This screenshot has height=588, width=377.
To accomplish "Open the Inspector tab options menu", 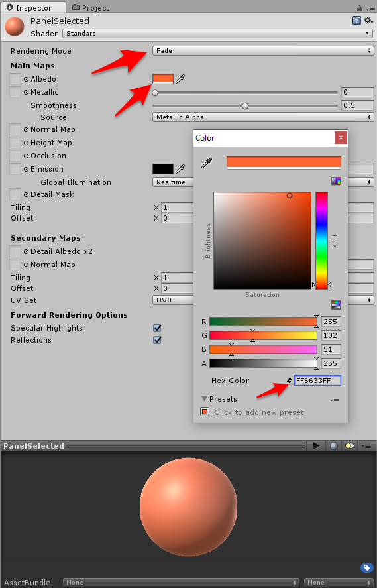I will tap(370, 9).
